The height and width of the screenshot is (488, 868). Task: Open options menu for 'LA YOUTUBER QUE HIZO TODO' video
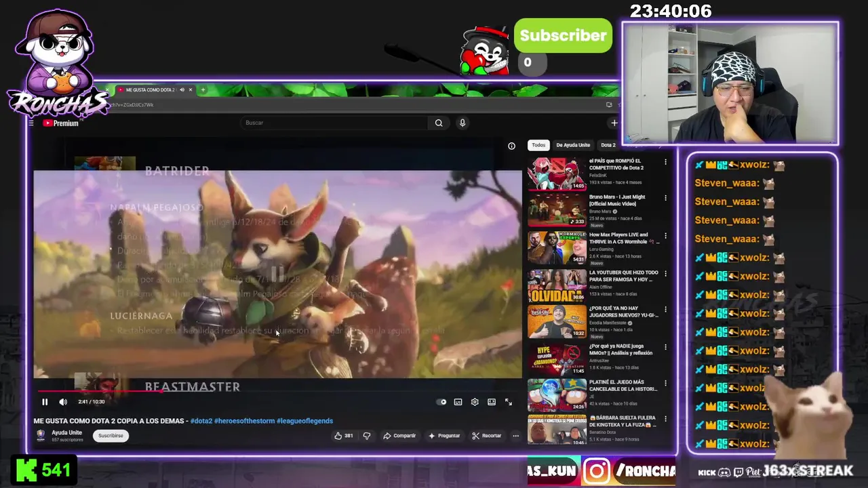point(665,274)
